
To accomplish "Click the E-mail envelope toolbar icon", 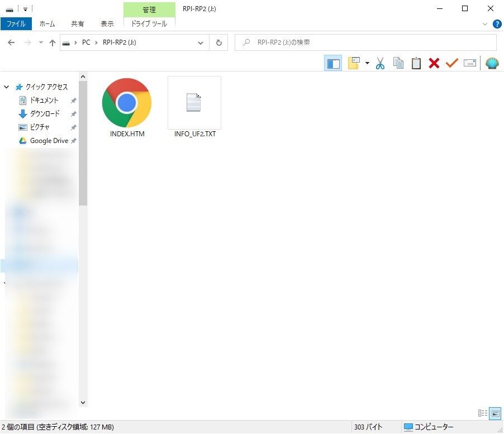I will (469, 63).
